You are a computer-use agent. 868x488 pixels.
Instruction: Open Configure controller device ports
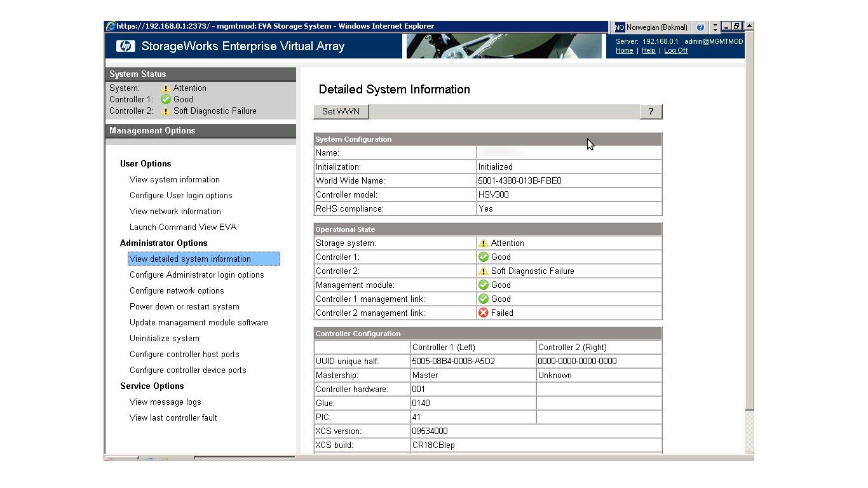[188, 370]
